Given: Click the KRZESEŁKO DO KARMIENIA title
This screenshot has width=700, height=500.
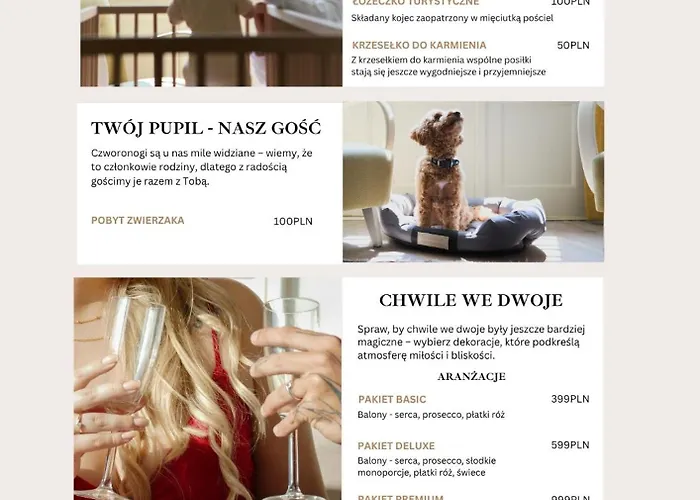Looking at the screenshot, I should [419, 46].
